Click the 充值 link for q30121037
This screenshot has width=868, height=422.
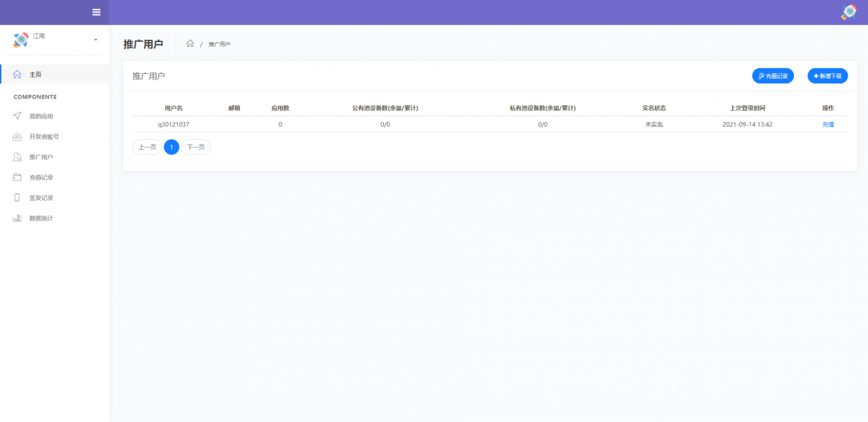(828, 124)
